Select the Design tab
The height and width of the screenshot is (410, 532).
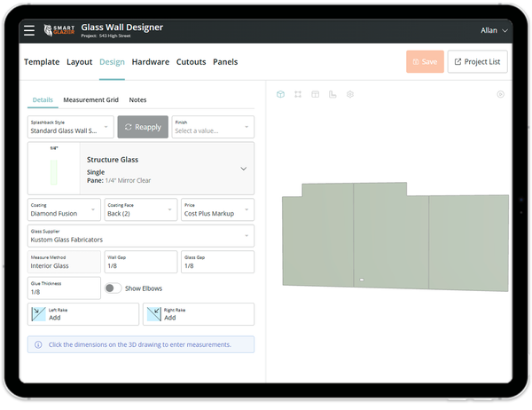pos(112,62)
